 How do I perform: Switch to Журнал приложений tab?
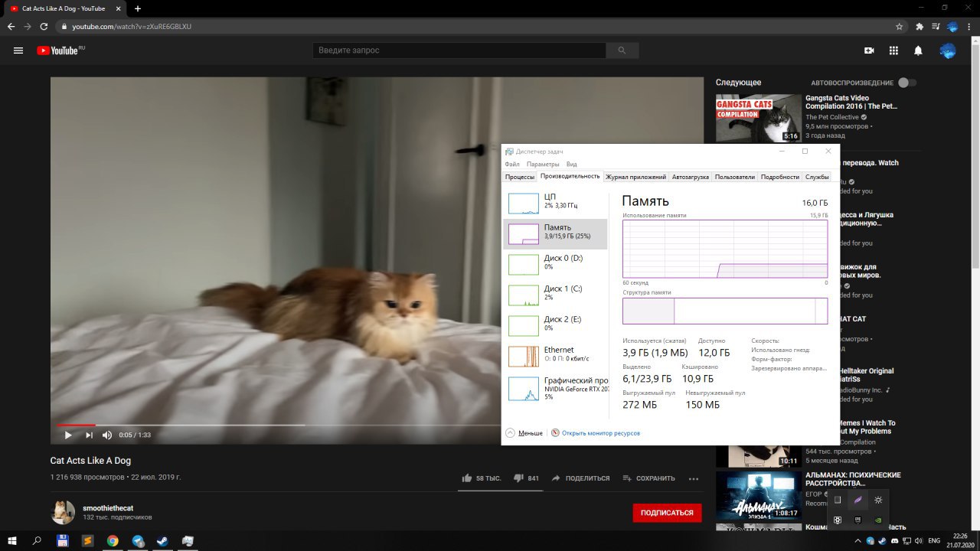pyautogui.click(x=635, y=177)
